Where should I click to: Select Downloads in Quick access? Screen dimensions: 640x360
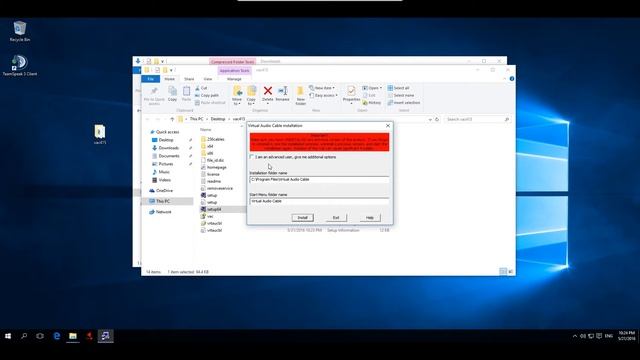pos(169,148)
